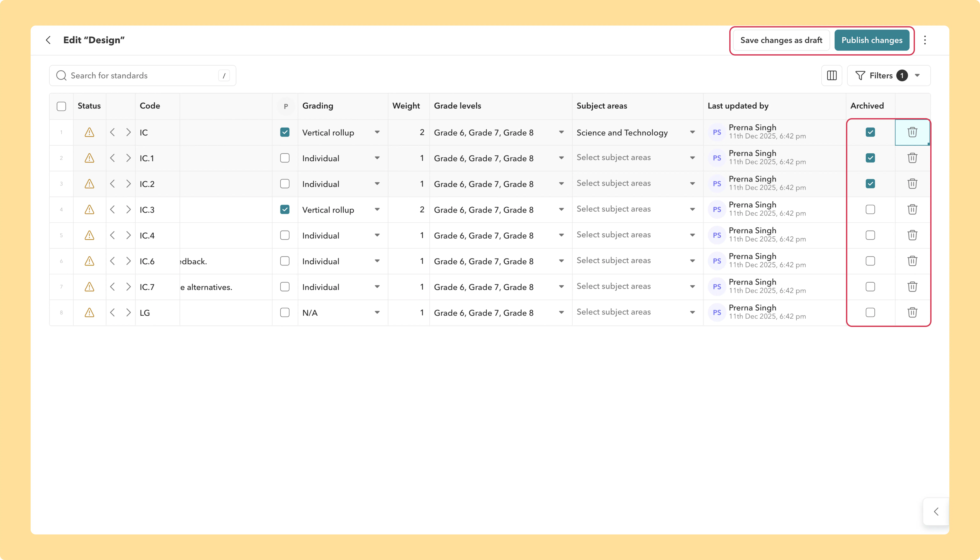Click the IC.7 code cell

tap(158, 287)
